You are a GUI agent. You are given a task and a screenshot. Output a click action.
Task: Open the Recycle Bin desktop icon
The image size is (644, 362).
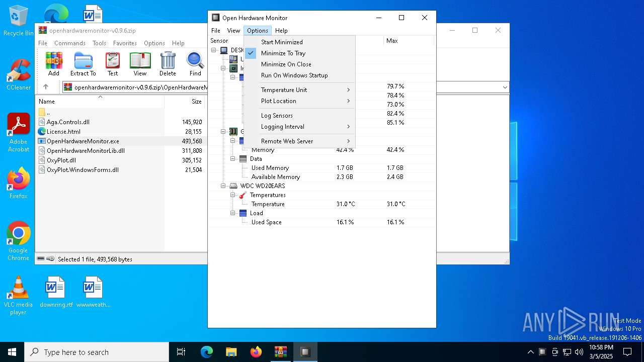pyautogui.click(x=19, y=21)
